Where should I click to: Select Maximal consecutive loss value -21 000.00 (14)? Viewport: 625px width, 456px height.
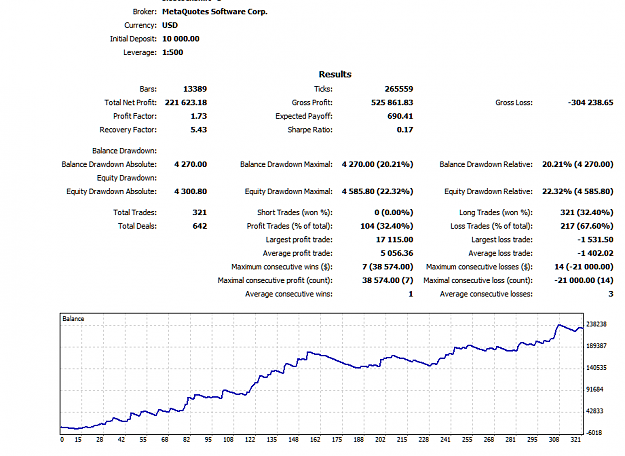[584, 280]
